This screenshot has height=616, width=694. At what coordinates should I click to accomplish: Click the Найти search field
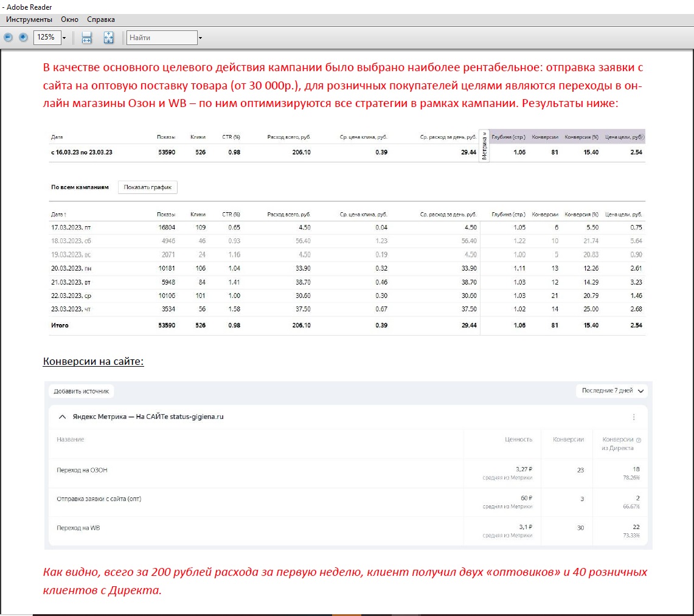click(162, 38)
